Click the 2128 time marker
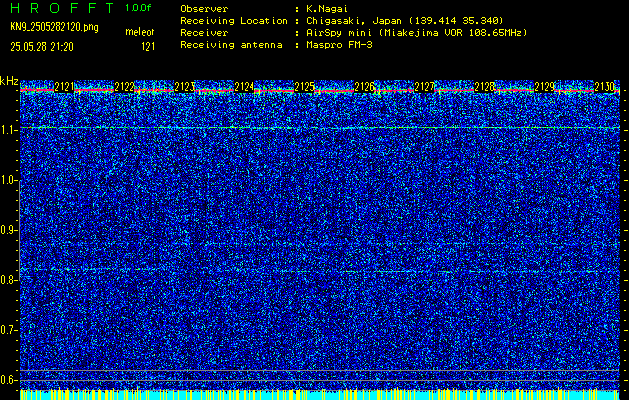 point(485,87)
